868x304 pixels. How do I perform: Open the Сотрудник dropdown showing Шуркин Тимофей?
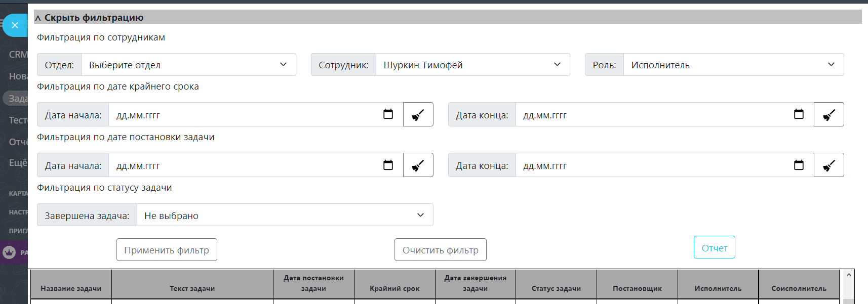tap(472, 65)
